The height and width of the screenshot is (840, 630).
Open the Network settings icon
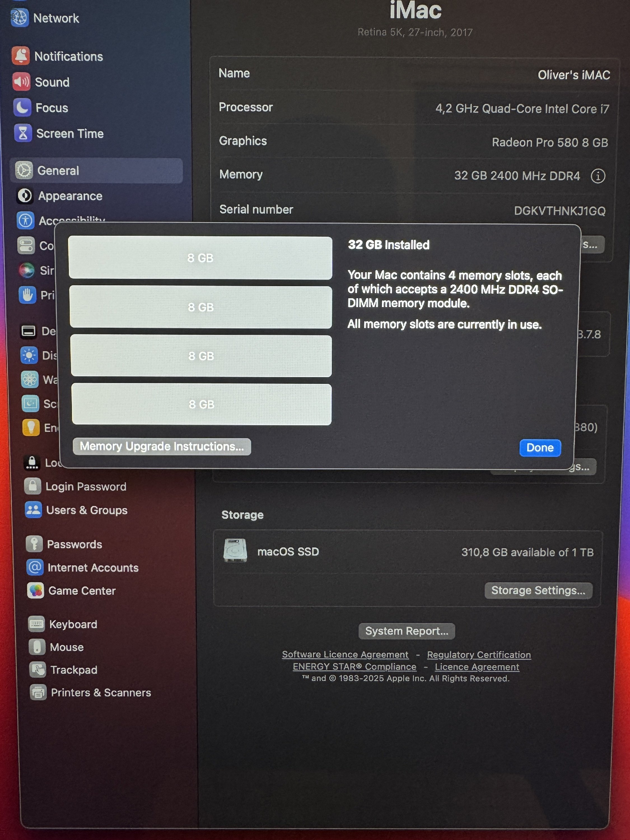pos(19,17)
